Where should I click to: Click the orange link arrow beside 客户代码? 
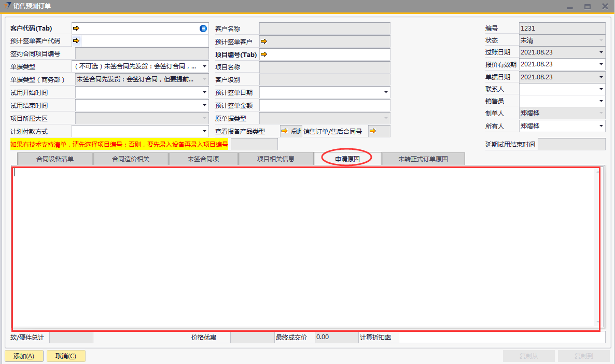(77, 29)
